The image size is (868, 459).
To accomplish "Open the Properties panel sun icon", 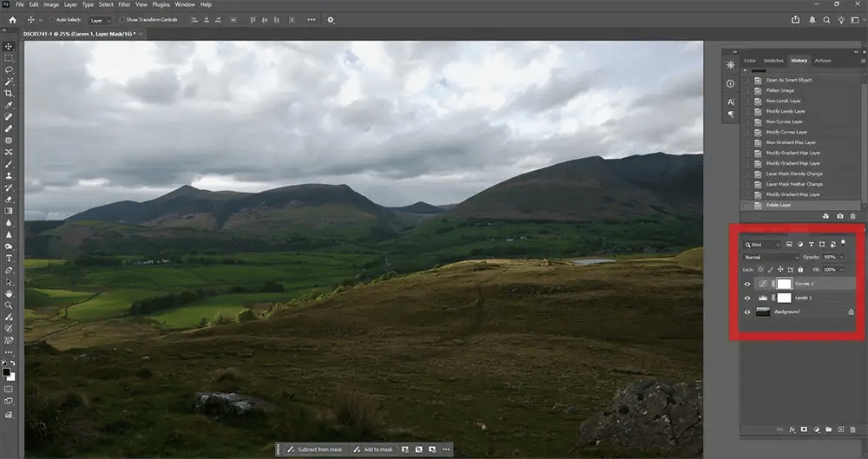I will tap(731, 65).
